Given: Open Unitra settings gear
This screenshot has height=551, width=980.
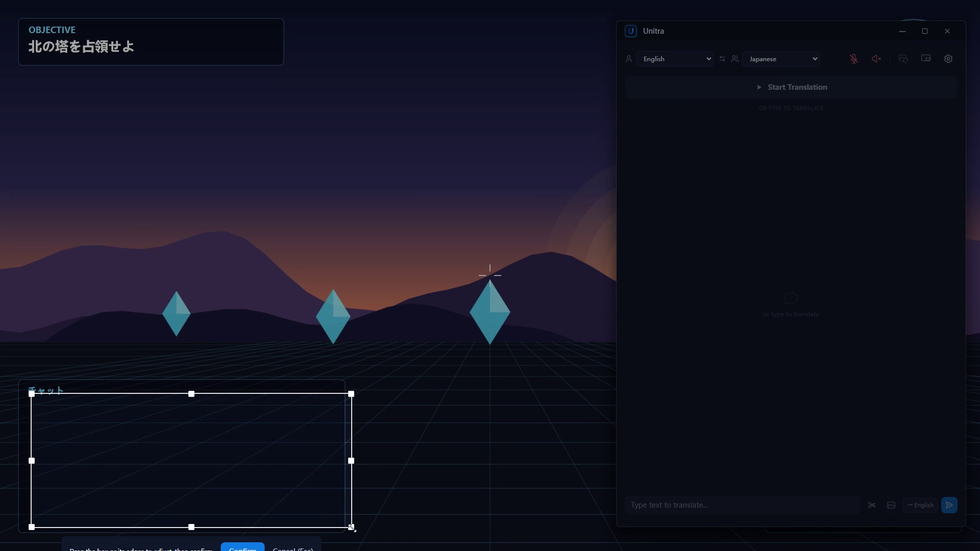Looking at the screenshot, I should pos(948,59).
